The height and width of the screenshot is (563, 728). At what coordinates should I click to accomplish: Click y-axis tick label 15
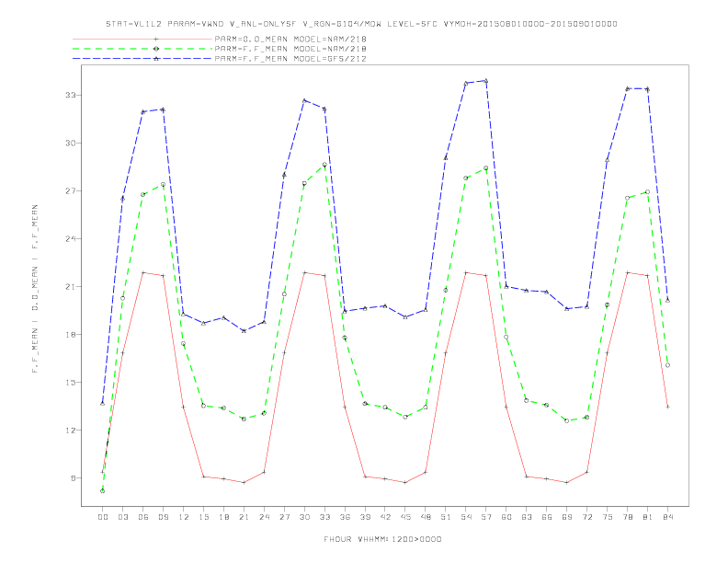coord(70,383)
